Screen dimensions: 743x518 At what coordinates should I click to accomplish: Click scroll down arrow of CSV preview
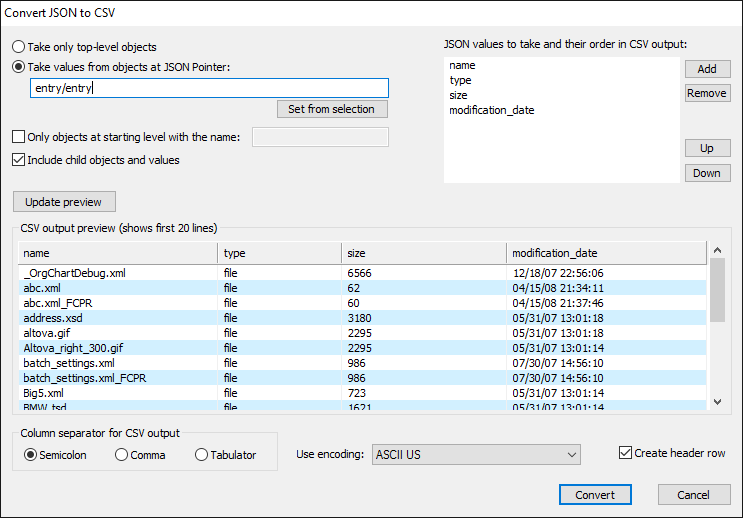pos(717,402)
